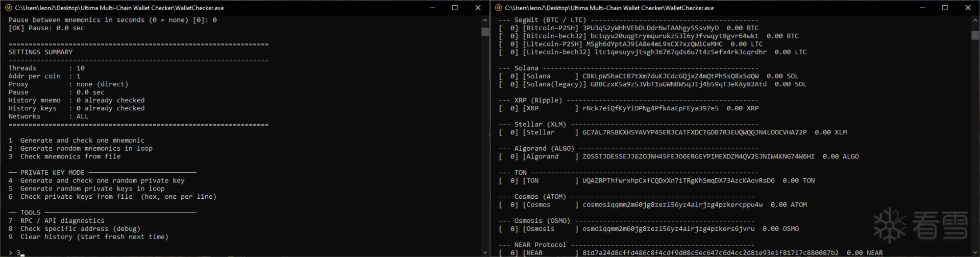Maximize the left WalletChecker console window
Image resolution: width=980 pixels, height=257 pixels.
pos(455,8)
